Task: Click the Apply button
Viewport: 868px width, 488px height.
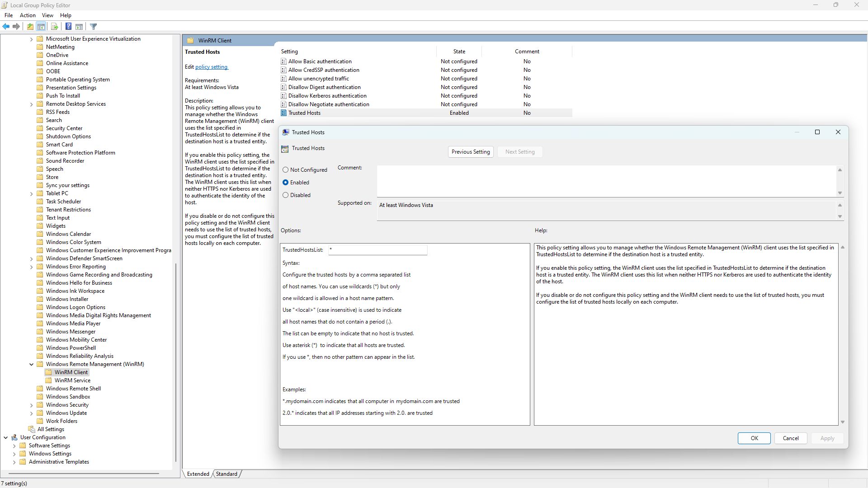Action: 827,438
